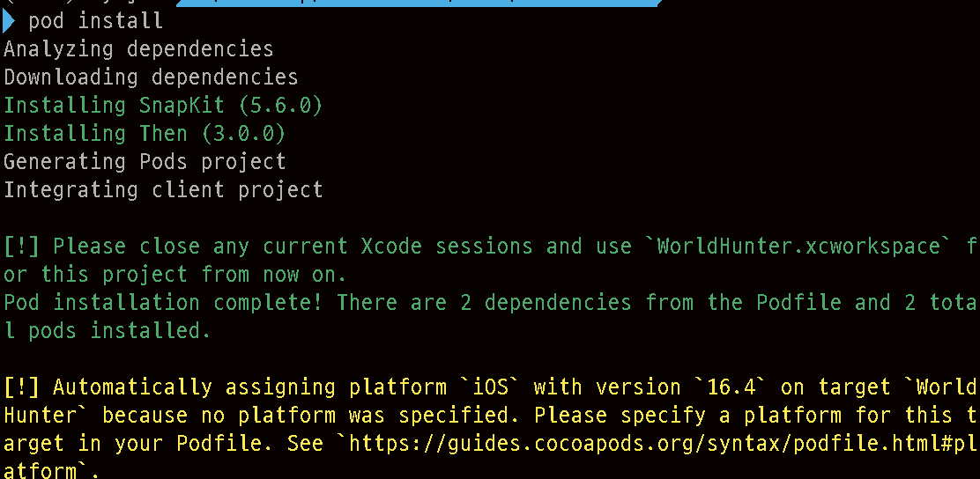Screen dimensions: 980x479
Task: Click the green [!] marker before 'Please close'
Action: coord(21,246)
